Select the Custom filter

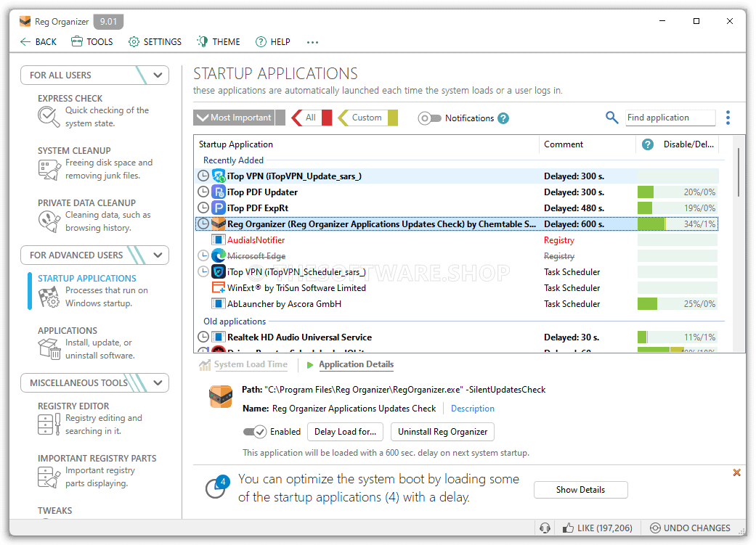click(367, 118)
